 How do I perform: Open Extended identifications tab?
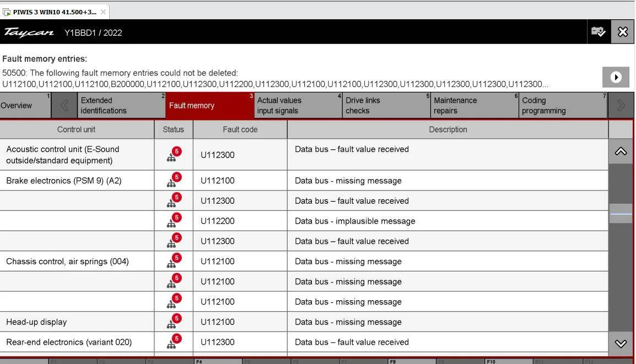[121, 105]
